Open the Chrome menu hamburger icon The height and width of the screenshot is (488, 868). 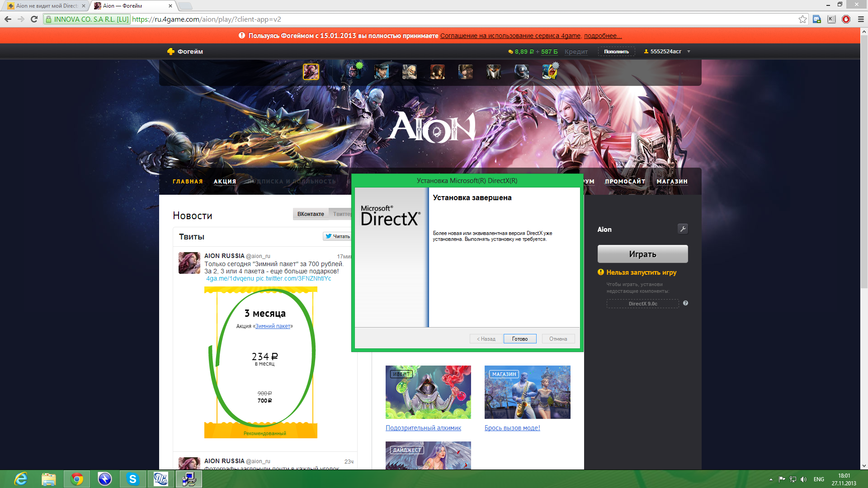pos(861,19)
